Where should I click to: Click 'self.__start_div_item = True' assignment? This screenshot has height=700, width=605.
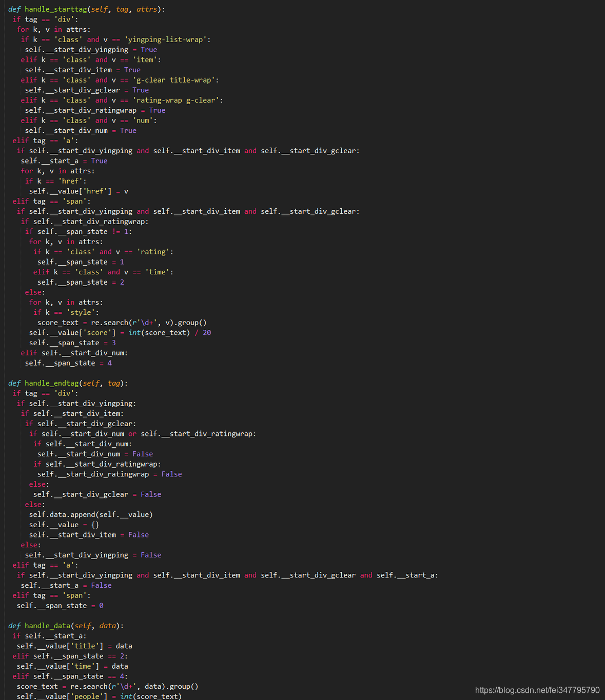click(83, 70)
